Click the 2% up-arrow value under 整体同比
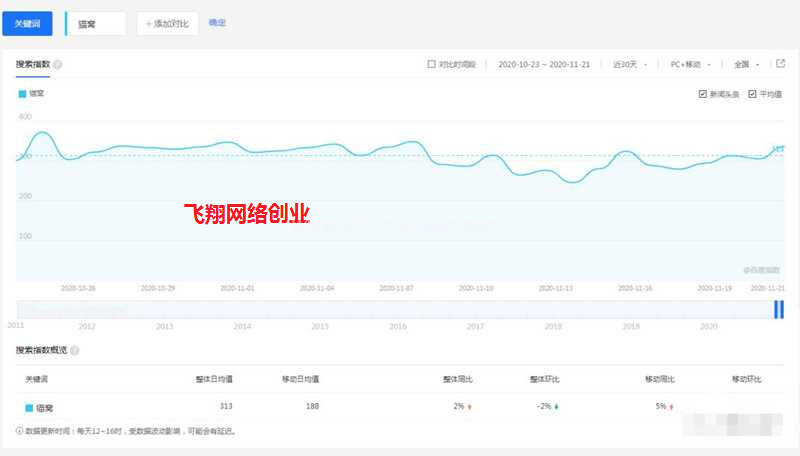The width and height of the screenshot is (800, 456). pos(462,407)
